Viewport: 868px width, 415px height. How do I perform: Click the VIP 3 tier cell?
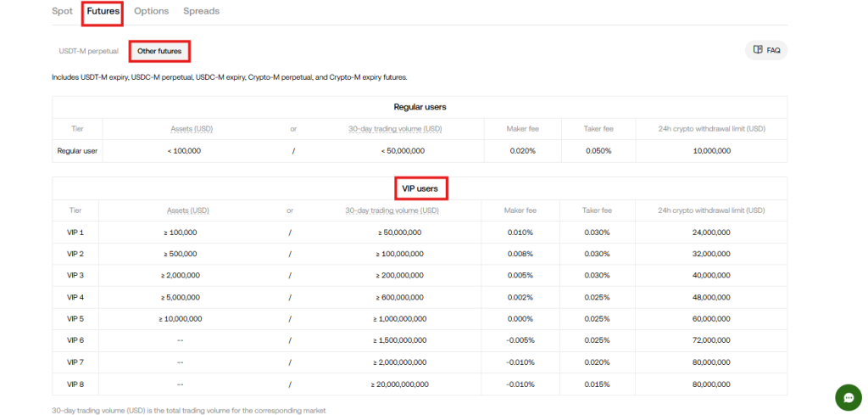pyautogui.click(x=75, y=275)
